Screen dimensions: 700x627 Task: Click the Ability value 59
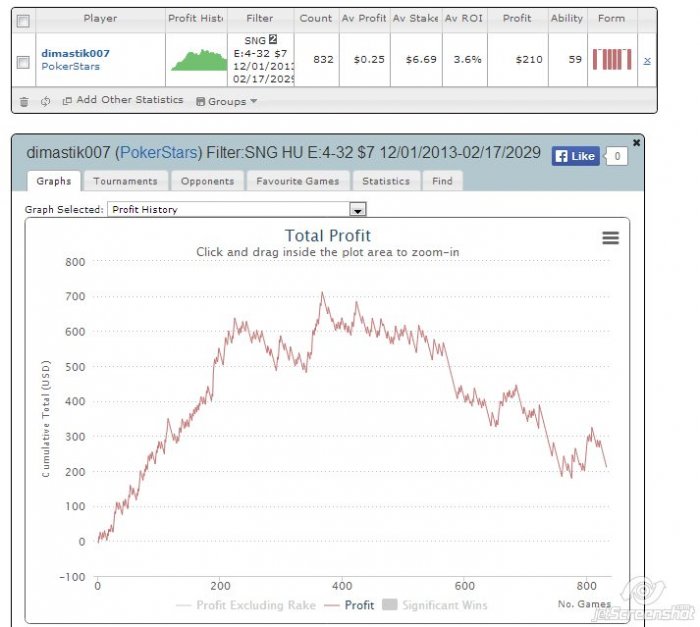[x=575, y=59]
